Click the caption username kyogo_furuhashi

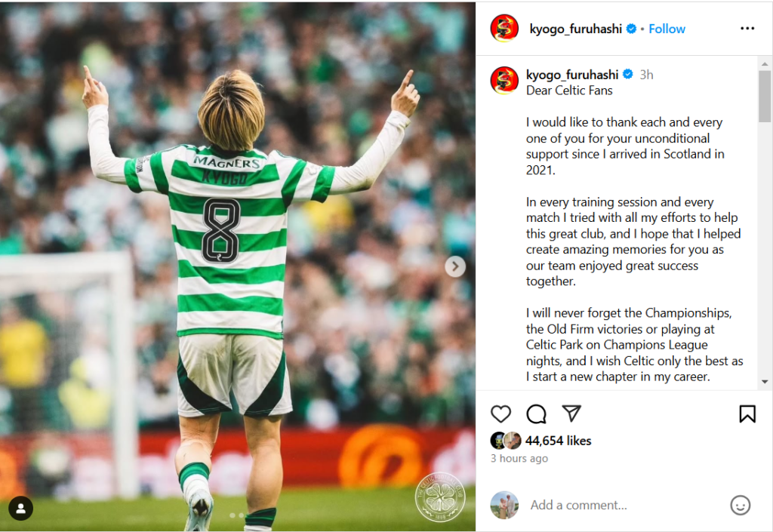click(x=572, y=75)
